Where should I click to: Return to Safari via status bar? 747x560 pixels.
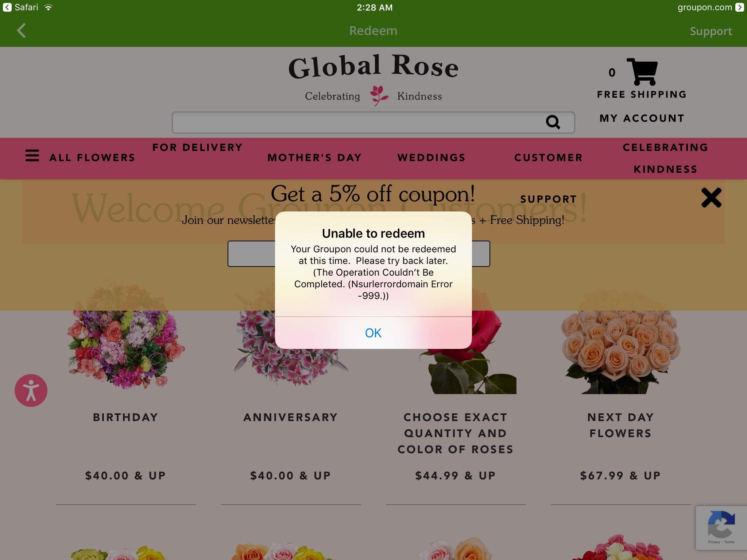pyautogui.click(x=21, y=7)
